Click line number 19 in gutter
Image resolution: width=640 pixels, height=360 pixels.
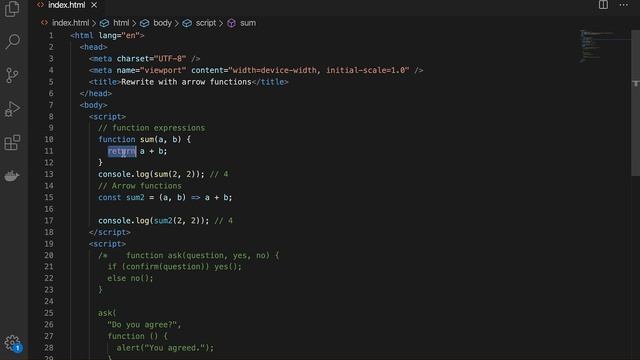[x=49, y=244]
